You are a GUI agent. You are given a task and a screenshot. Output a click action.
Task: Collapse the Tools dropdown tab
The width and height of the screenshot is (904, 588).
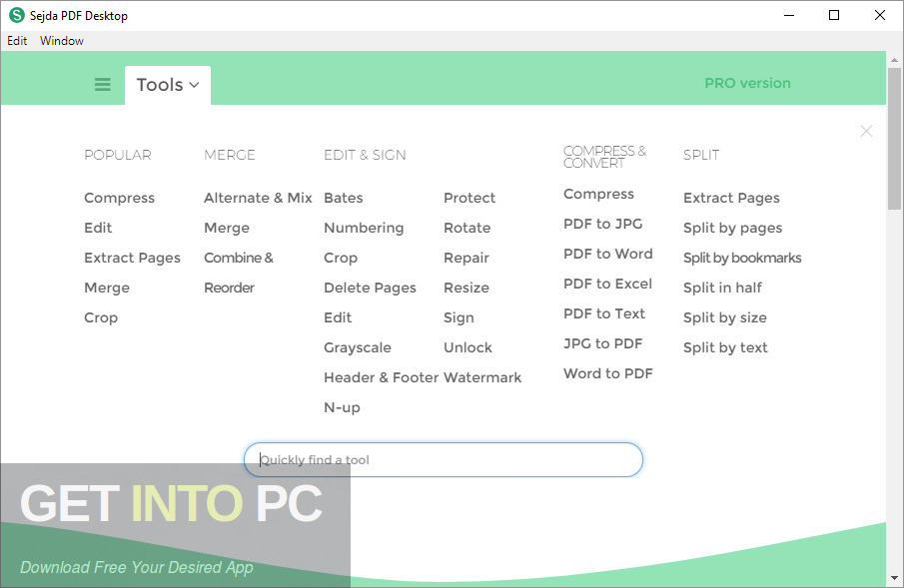pyautogui.click(x=168, y=85)
